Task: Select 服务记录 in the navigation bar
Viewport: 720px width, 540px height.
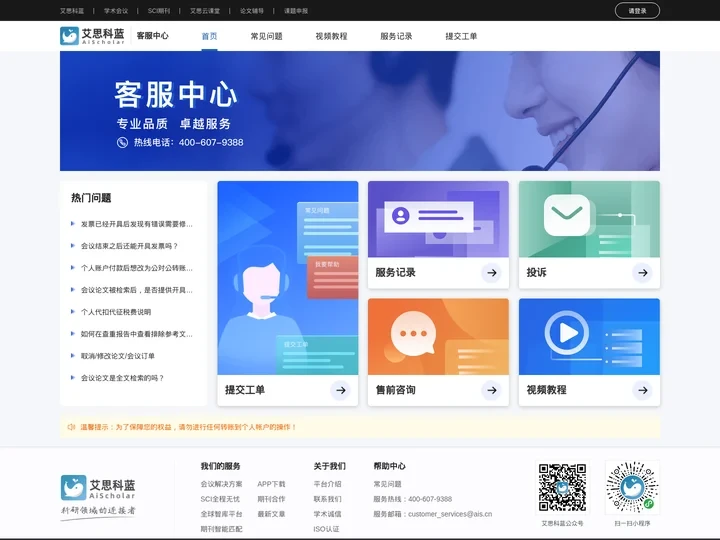Action: coord(396,36)
